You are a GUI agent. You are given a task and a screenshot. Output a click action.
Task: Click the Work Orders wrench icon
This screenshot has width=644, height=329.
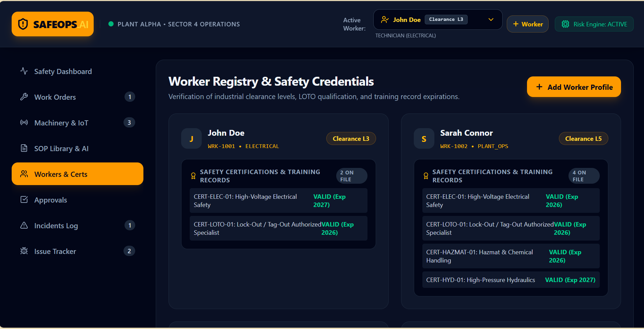tap(24, 97)
